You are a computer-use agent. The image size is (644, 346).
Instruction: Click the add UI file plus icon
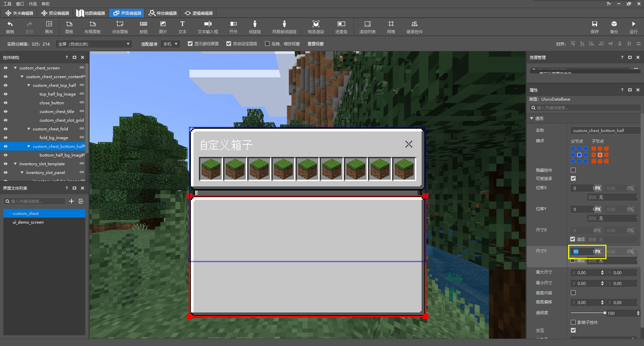tap(71, 201)
